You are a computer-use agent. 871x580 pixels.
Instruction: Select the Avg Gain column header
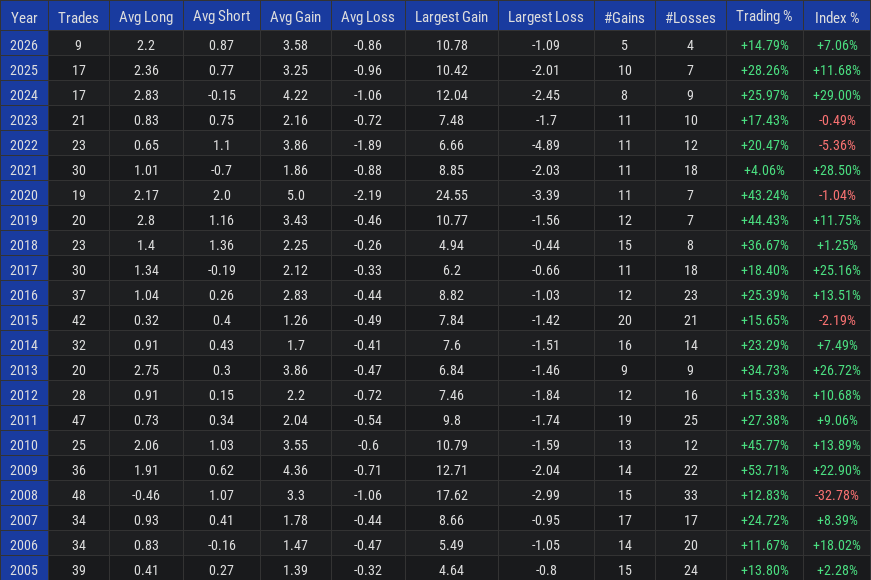(x=296, y=16)
